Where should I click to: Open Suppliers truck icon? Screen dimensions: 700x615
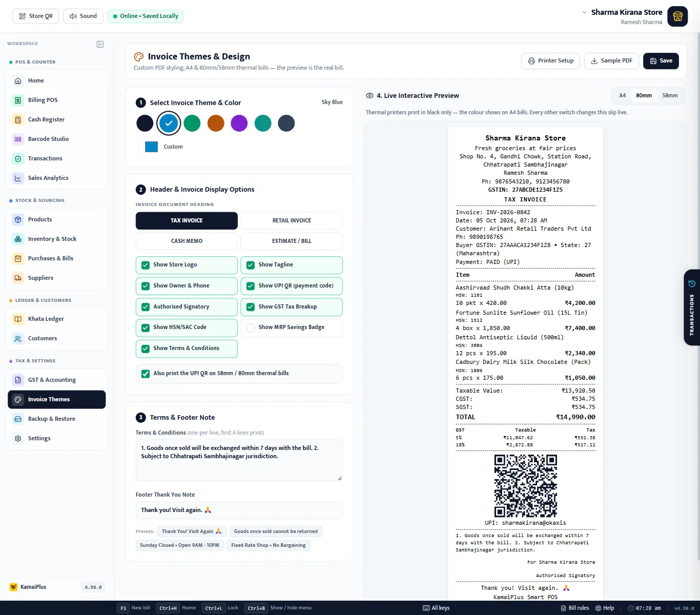[18, 278]
